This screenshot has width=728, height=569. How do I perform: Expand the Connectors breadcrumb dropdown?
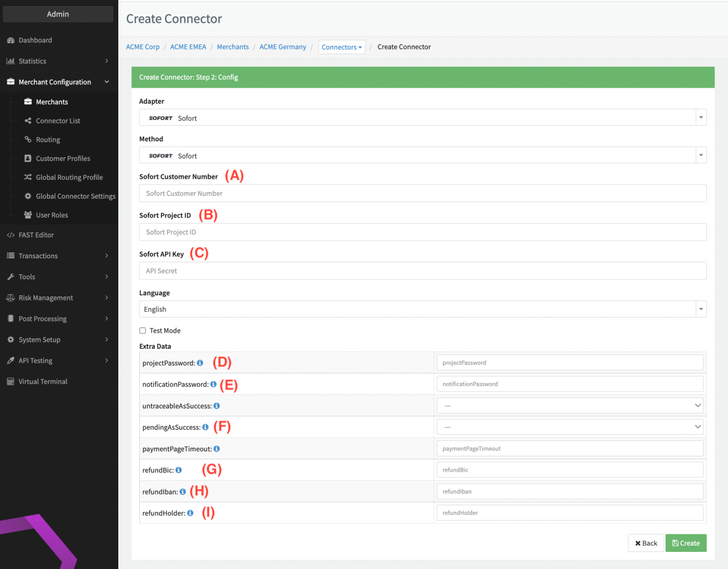click(342, 47)
